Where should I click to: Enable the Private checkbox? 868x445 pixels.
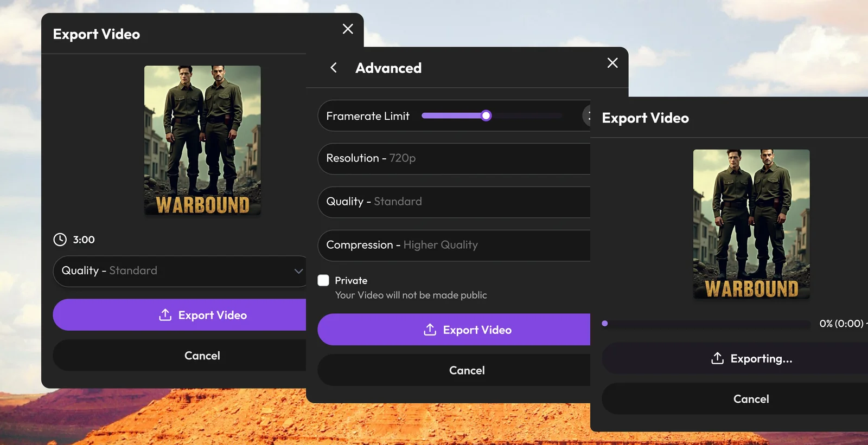[x=323, y=280]
